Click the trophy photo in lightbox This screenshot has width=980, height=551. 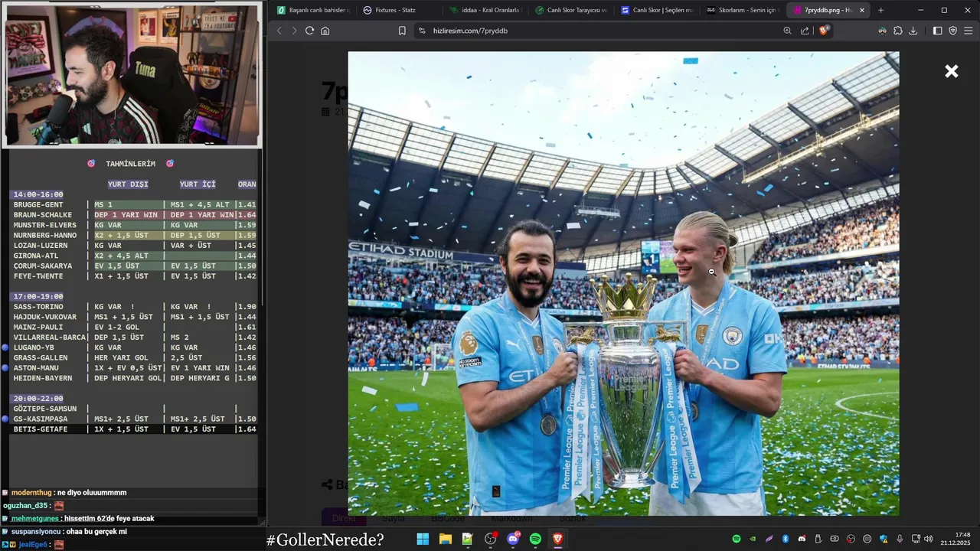[623, 284]
